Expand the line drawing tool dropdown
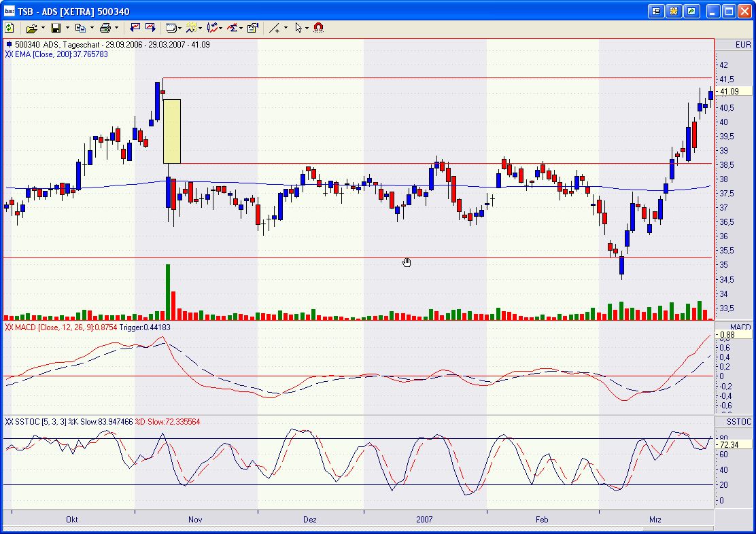The height and width of the screenshot is (534, 756). [x=286, y=29]
